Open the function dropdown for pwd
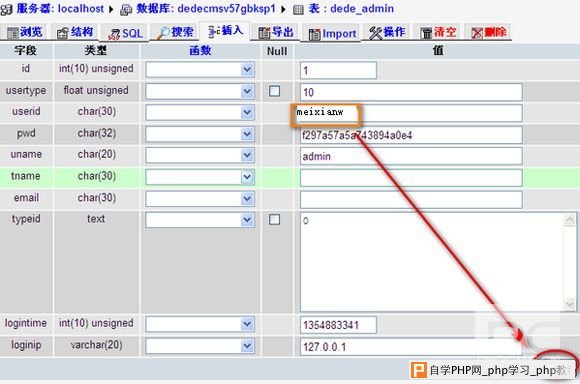580x384 pixels. [x=200, y=134]
